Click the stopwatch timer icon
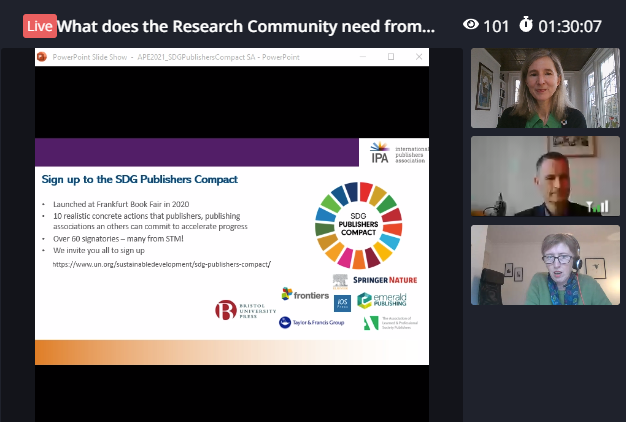This screenshot has width=626, height=422. click(x=526, y=24)
